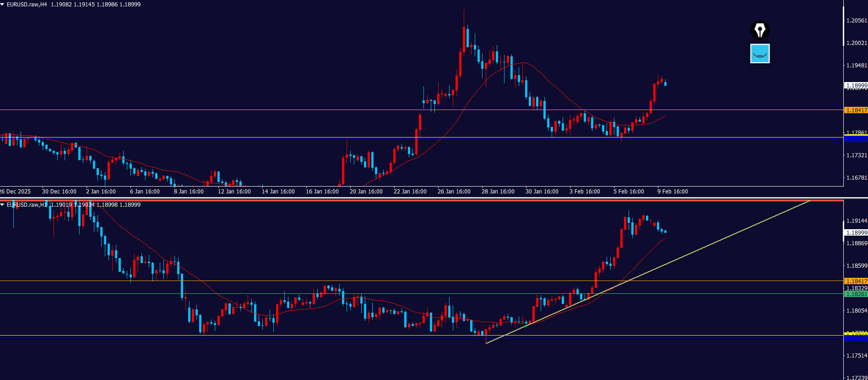Select the green 1.18261 price label

(x=856, y=294)
